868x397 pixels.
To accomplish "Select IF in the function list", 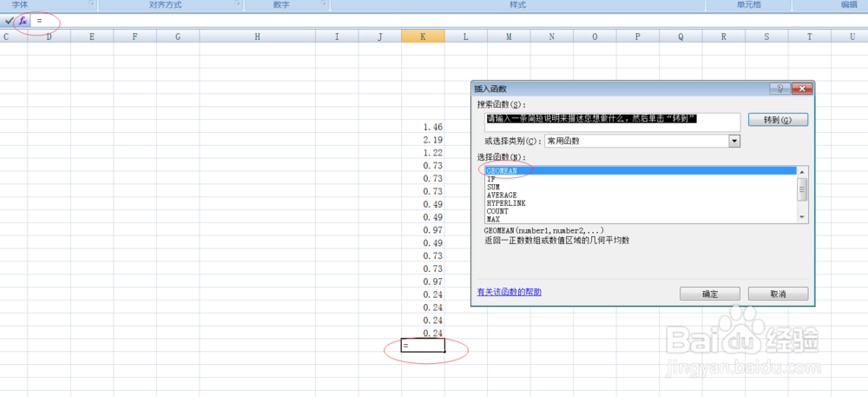I will (640, 180).
